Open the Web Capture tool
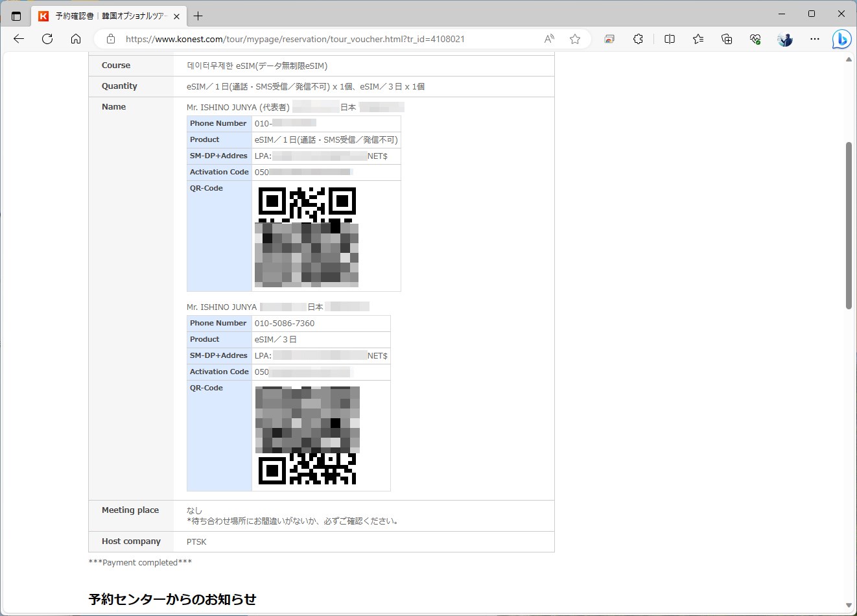 click(x=609, y=39)
